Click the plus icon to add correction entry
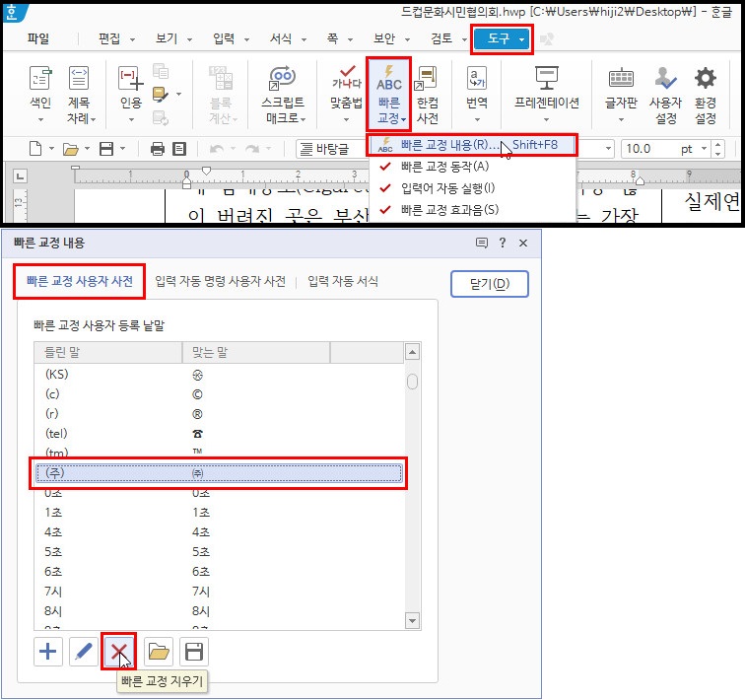 click(x=47, y=652)
